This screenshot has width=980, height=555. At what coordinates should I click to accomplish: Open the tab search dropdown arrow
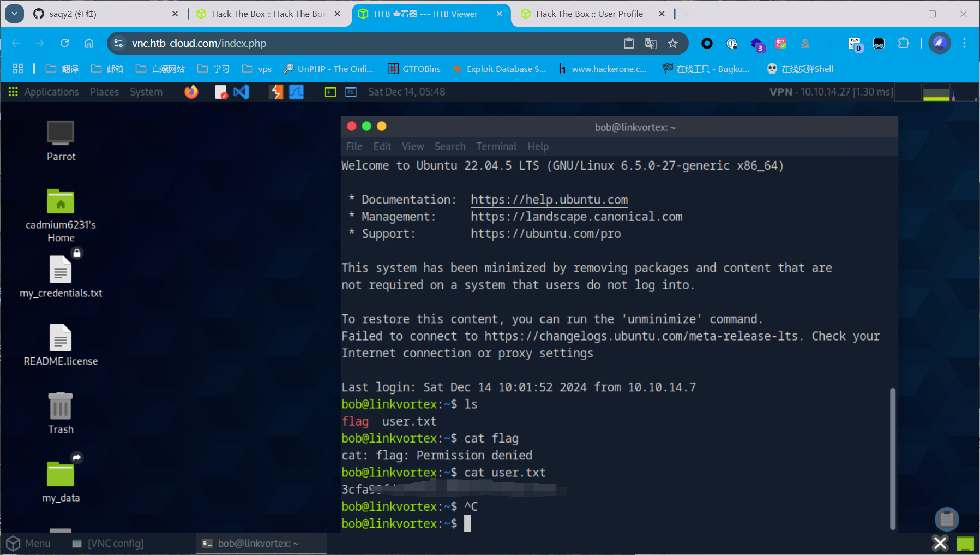coord(14,14)
